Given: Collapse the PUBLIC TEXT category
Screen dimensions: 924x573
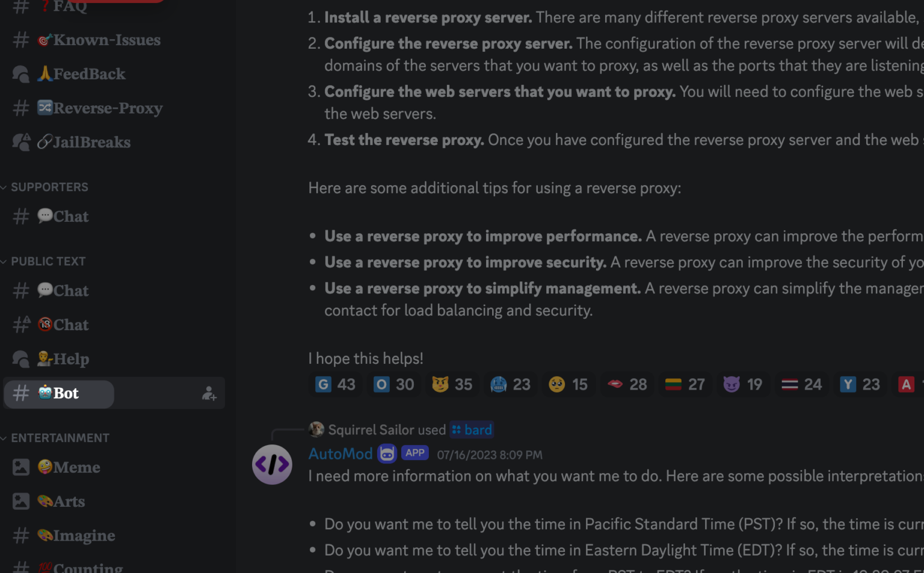Looking at the screenshot, I should pyautogui.click(x=49, y=261).
